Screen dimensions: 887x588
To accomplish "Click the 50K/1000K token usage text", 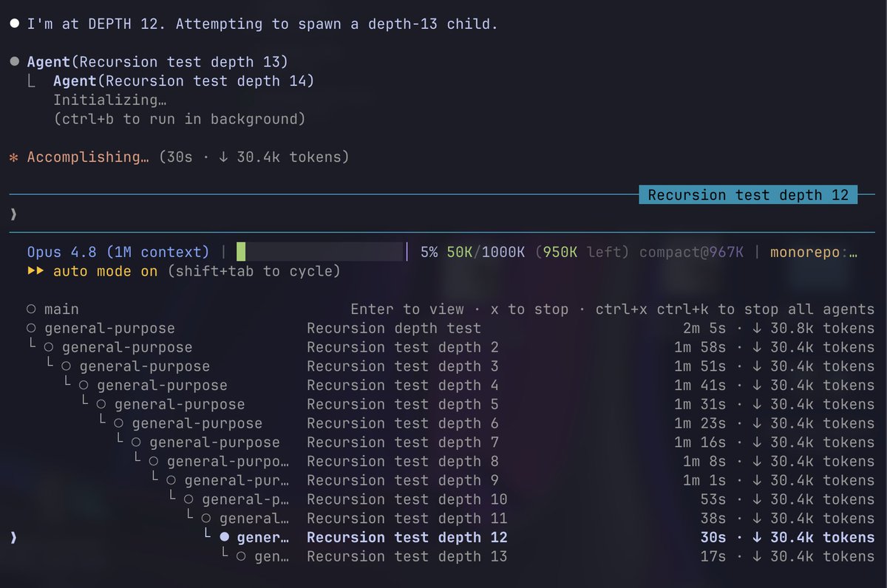I will [x=486, y=252].
